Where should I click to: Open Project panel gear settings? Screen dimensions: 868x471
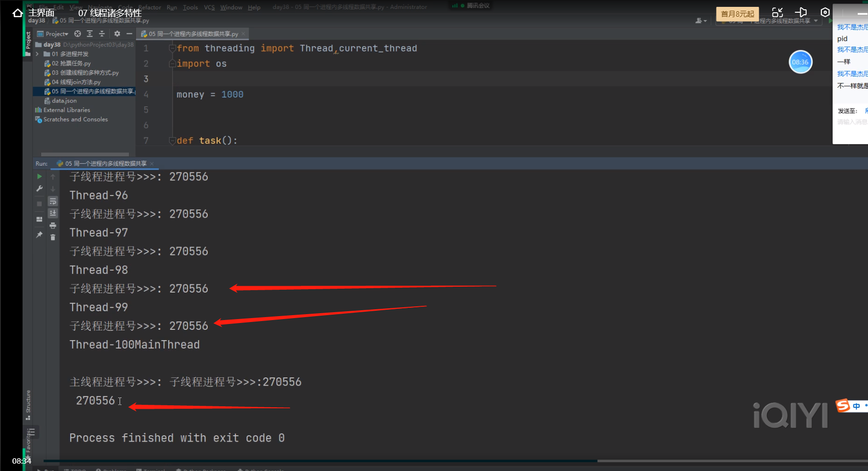[x=117, y=34]
